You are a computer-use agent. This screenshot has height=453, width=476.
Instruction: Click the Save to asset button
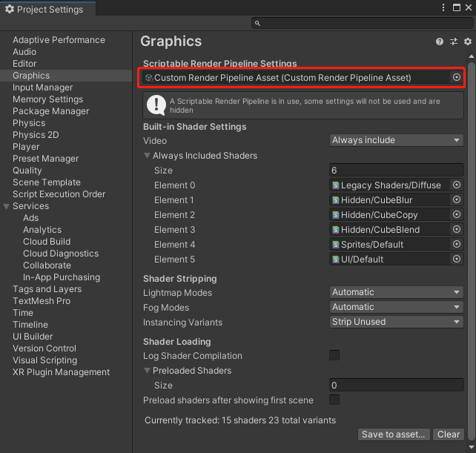pos(394,434)
